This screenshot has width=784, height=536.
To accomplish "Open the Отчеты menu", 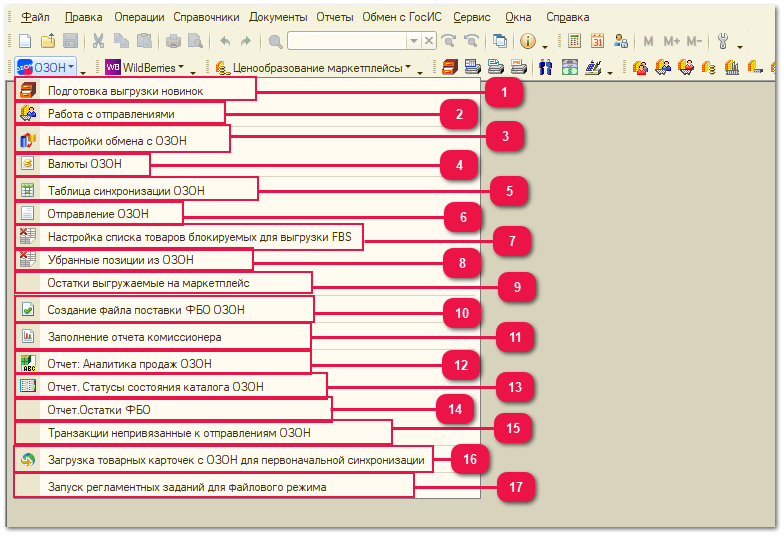I will pyautogui.click(x=334, y=17).
